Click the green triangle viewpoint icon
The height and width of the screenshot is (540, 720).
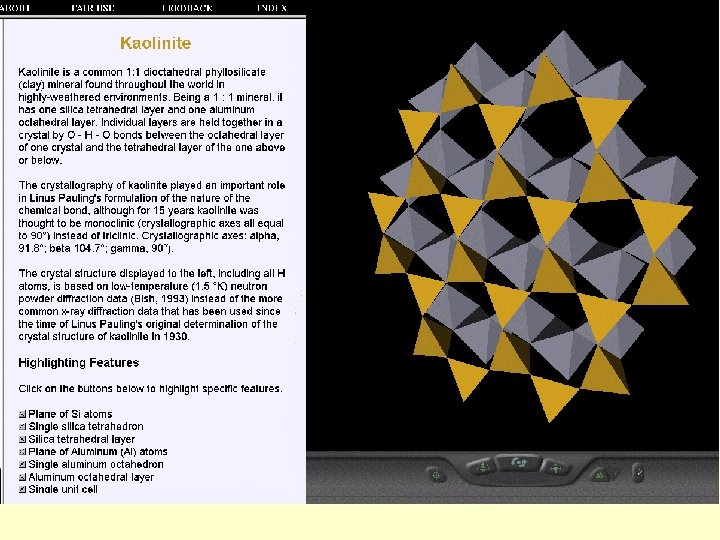click(x=600, y=475)
